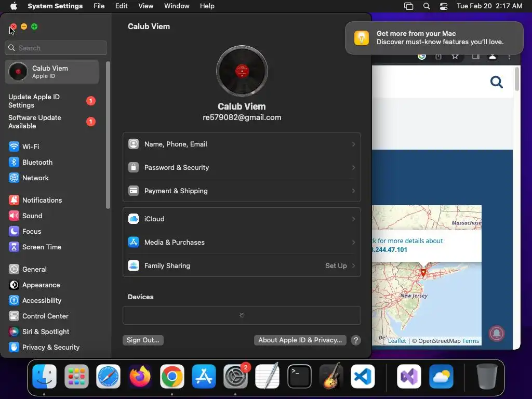Open Trash from the Dock
Screen dimensions: 532x399
(487, 376)
